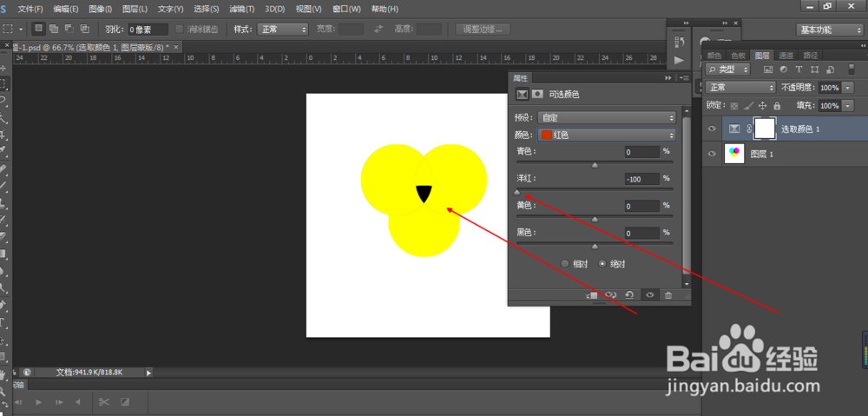This screenshot has width=868, height=416.
Task: Select the Clone Stamp tool
Action: [3, 202]
